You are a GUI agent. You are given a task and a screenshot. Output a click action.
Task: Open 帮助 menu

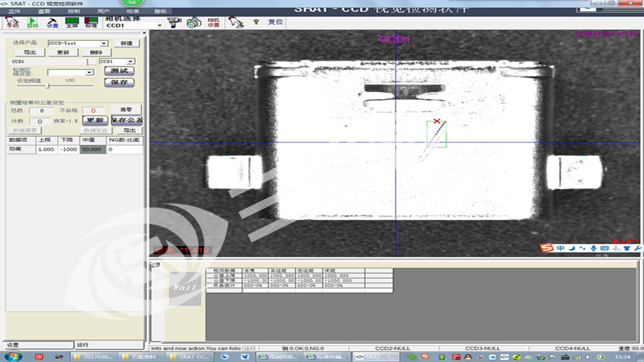point(160,11)
